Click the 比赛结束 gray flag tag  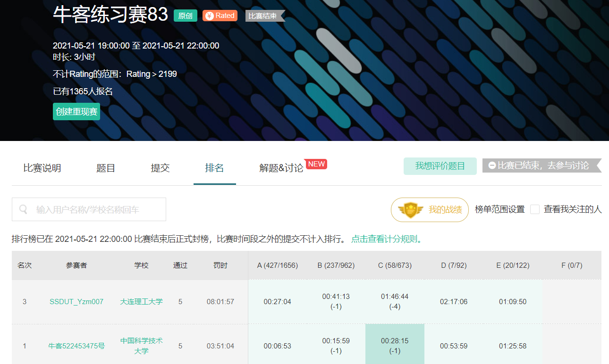point(265,16)
